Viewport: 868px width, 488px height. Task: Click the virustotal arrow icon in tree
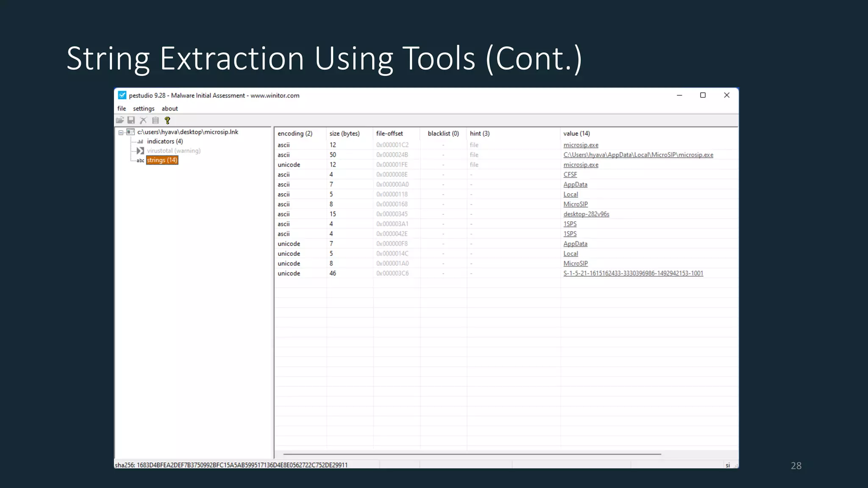point(140,151)
